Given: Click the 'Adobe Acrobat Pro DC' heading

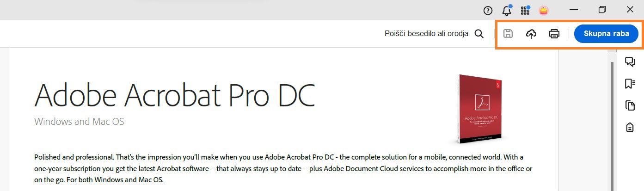Looking at the screenshot, I should (x=174, y=95).
